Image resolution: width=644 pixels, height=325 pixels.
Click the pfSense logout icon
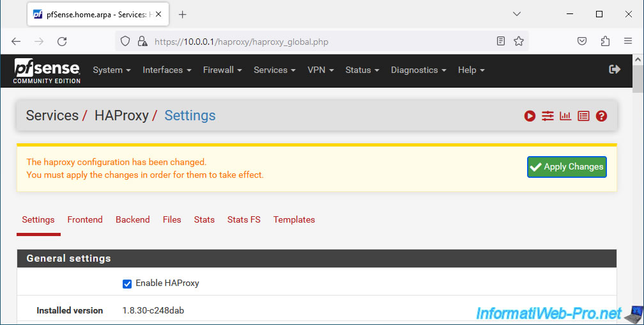click(x=615, y=70)
